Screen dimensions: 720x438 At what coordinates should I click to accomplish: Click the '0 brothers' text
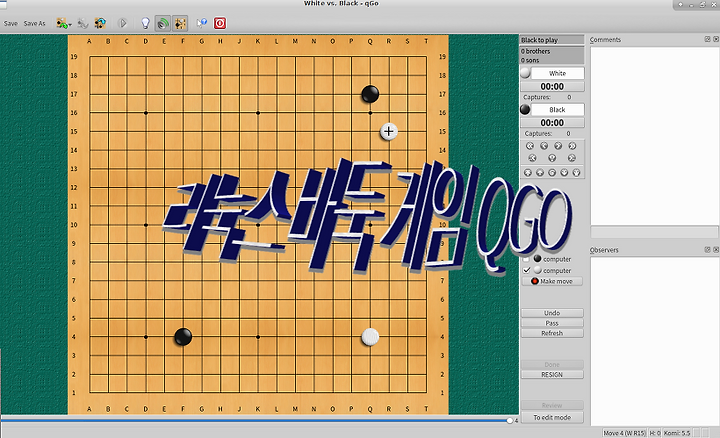535,51
